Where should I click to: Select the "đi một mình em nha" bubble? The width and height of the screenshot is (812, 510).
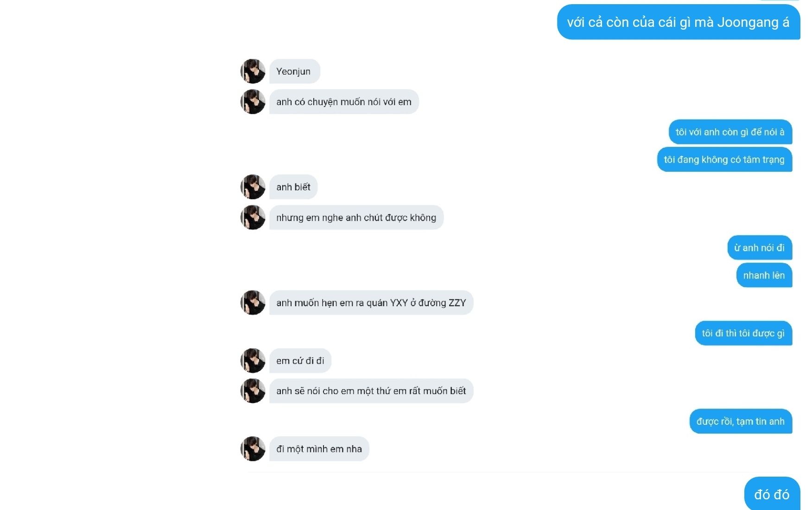click(x=319, y=449)
